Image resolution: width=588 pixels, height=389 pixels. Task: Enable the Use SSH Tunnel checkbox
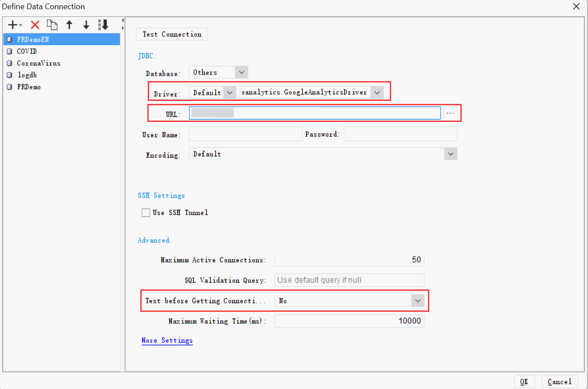click(x=146, y=213)
